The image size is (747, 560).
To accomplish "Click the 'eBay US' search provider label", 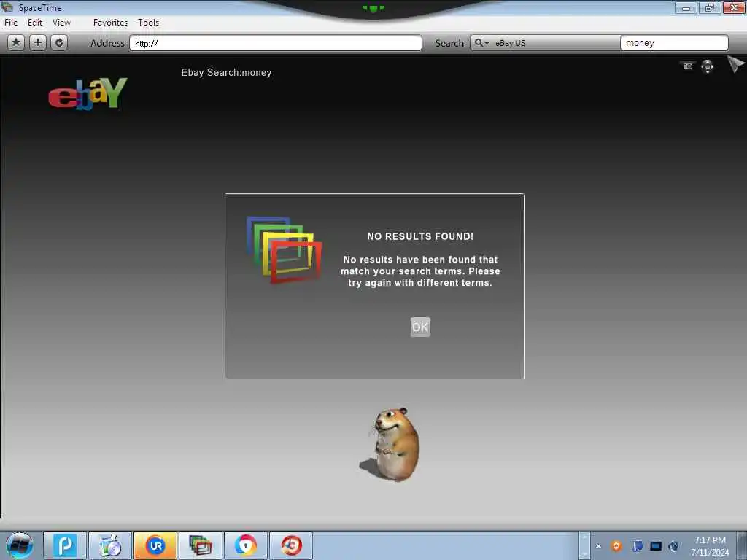I will click(510, 43).
